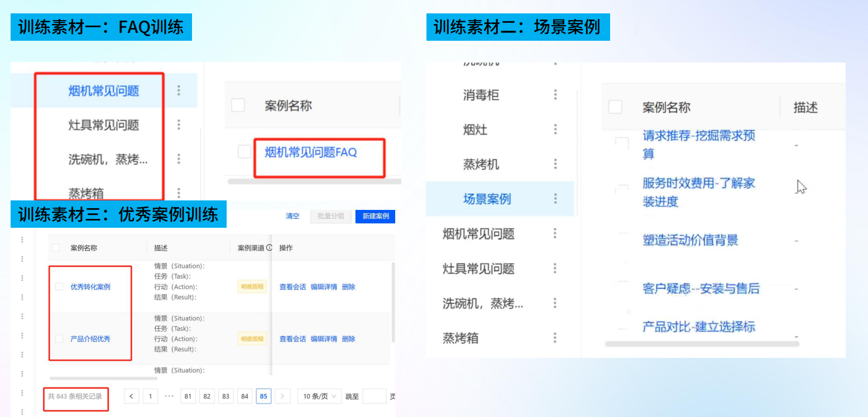The height and width of the screenshot is (417, 868).
Task: Open kebab menu next to 消毒柜
Action: 555,95
